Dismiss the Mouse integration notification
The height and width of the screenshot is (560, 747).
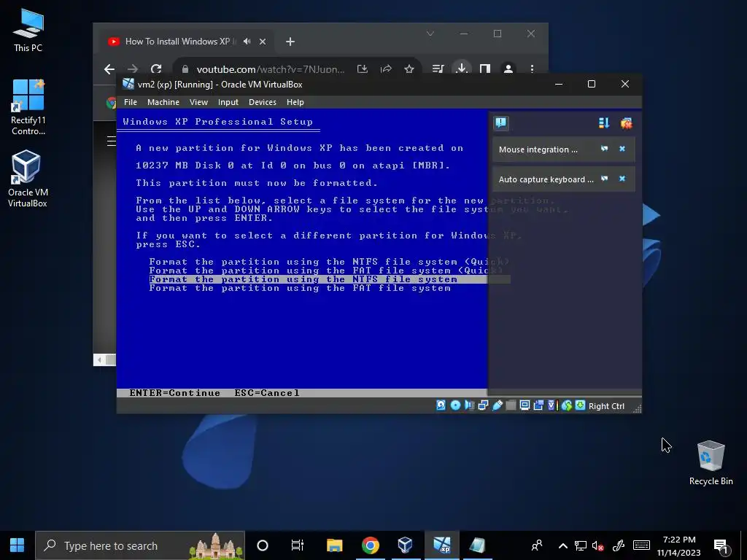pos(622,149)
